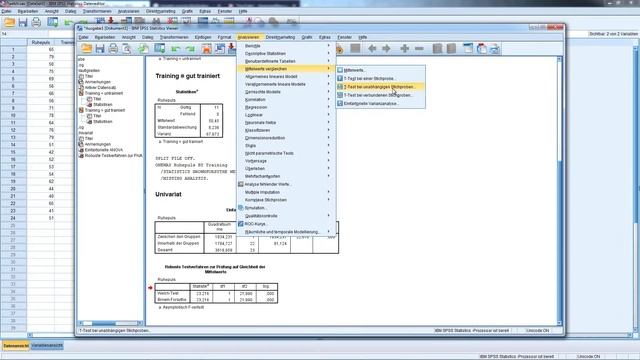640x360 pixels.
Task: Click icon beside Einfaktorielle Varianzanalyse entry
Action: (340, 103)
